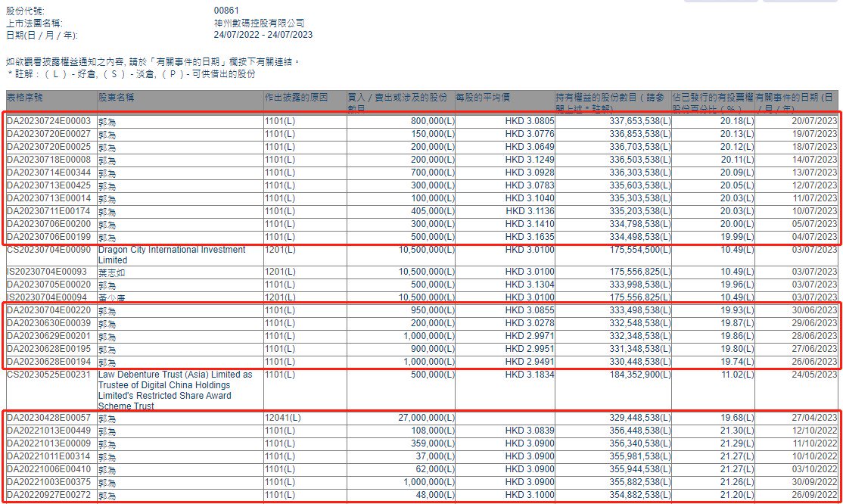Open disclosure form CS20230525E00231
This screenshot has width=843, height=504.
click(x=47, y=373)
